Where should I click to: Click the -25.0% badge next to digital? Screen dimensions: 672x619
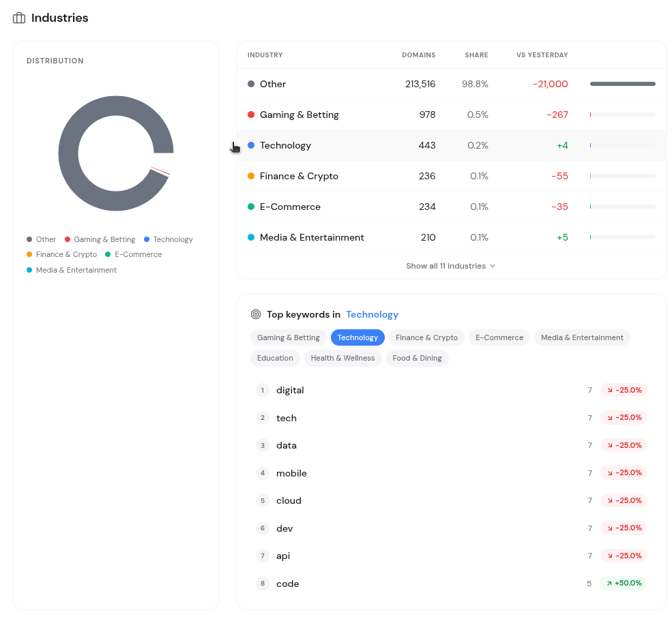pyautogui.click(x=623, y=390)
